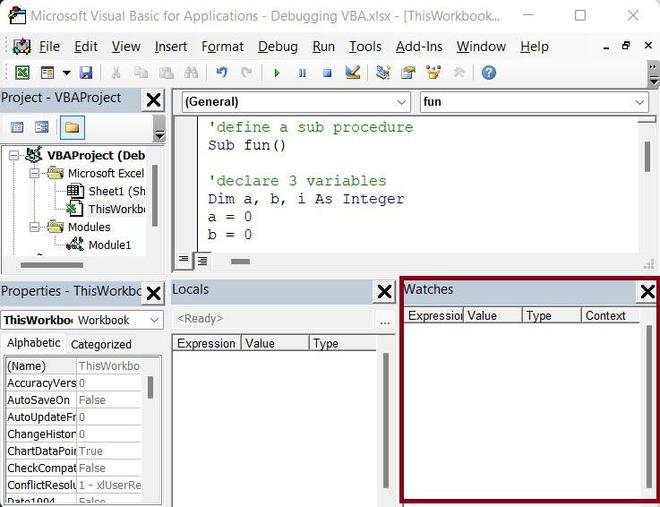660x507 pixels.
Task: Toggle Design Mode icon
Action: tap(353, 72)
